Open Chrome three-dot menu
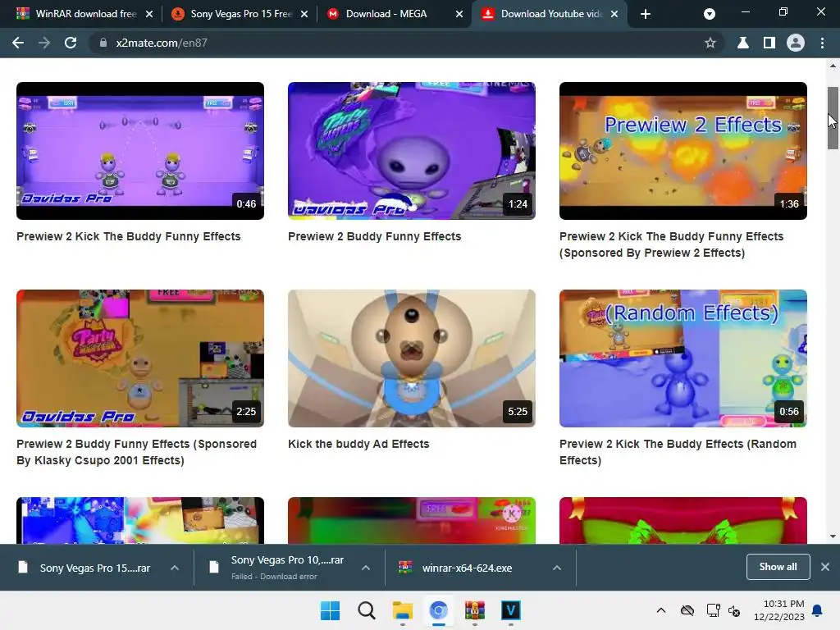 (822, 43)
